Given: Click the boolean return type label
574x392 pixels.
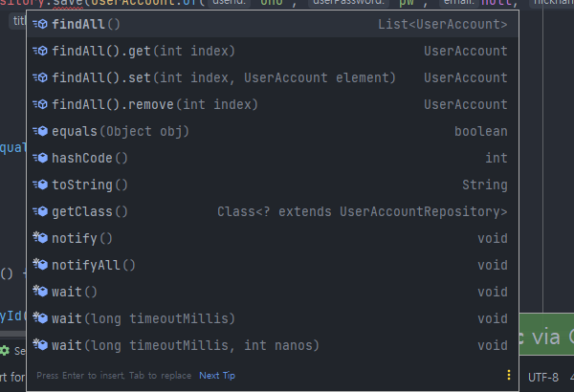Looking at the screenshot, I should (481, 131).
